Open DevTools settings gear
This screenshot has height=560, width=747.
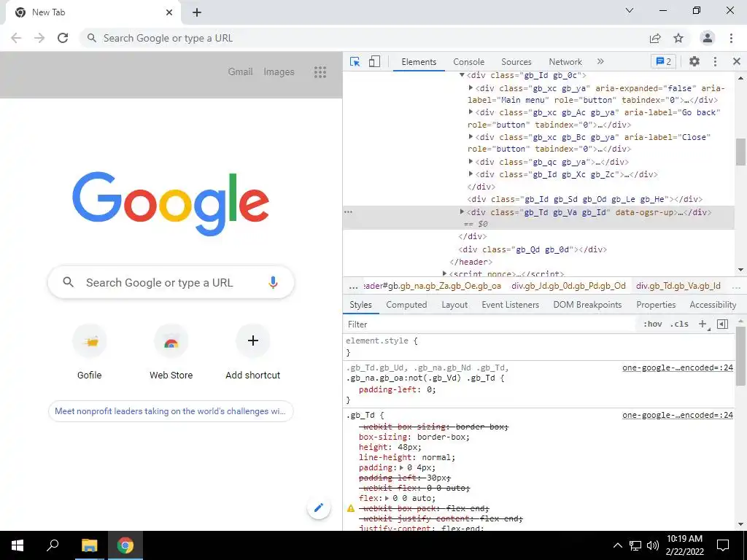coord(694,61)
